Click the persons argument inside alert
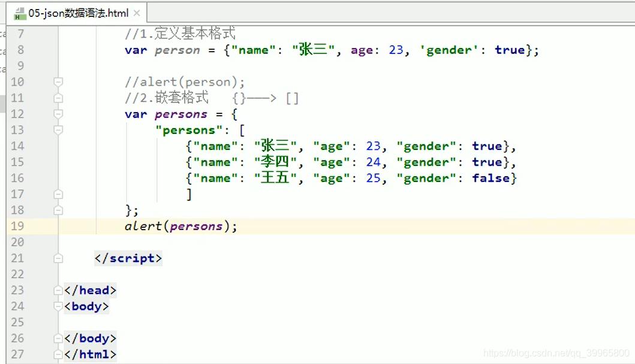The height and width of the screenshot is (364, 635). tap(196, 226)
